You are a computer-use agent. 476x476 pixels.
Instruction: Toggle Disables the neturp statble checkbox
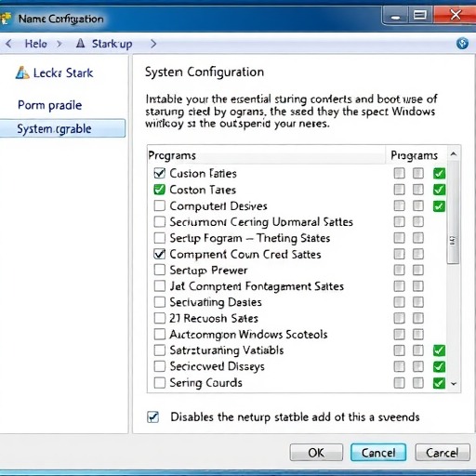153,417
